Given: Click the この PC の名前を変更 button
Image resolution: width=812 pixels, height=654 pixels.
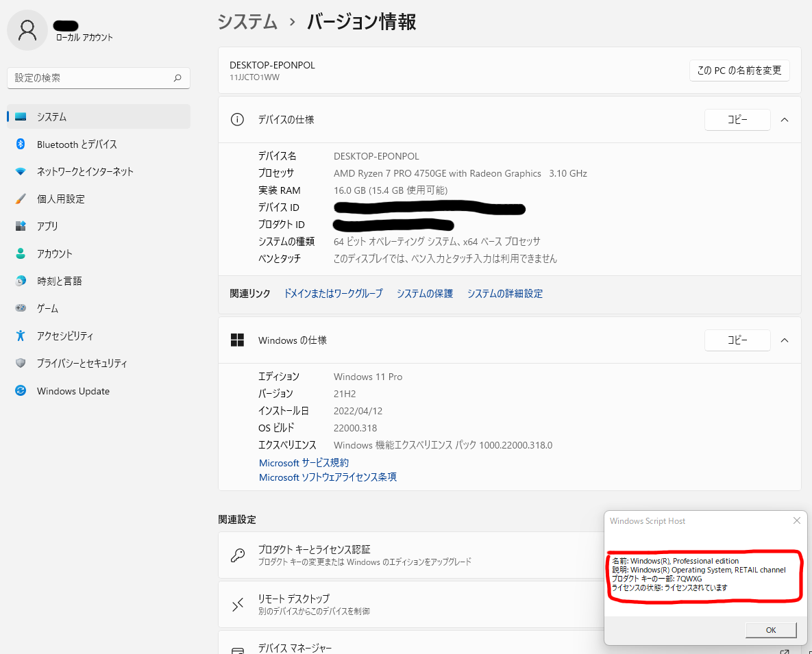Looking at the screenshot, I should [739, 71].
